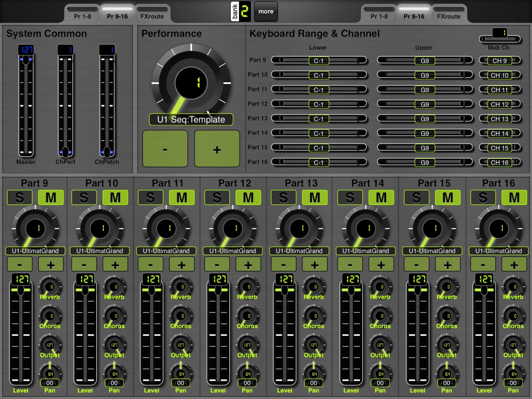The image size is (532, 399).
Task: Click the Part 9 Reverb knob
Action: pos(50,287)
